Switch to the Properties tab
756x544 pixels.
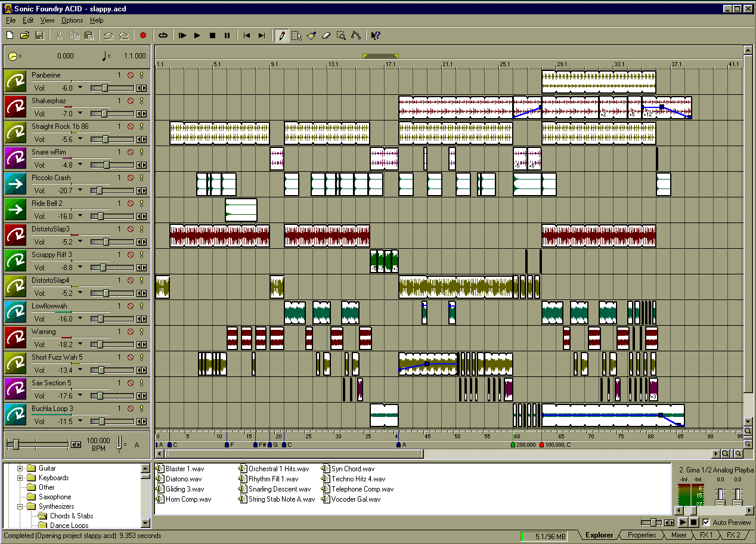tap(642, 535)
